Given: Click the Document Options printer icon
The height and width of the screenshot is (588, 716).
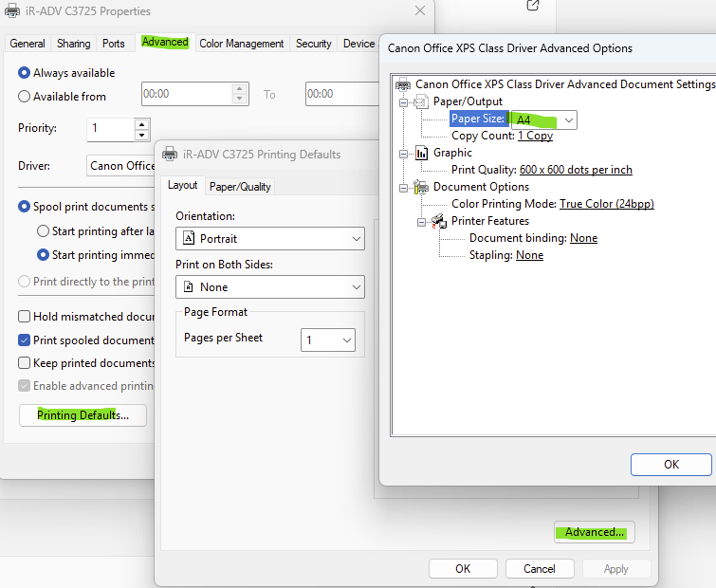Looking at the screenshot, I should point(420,187).
